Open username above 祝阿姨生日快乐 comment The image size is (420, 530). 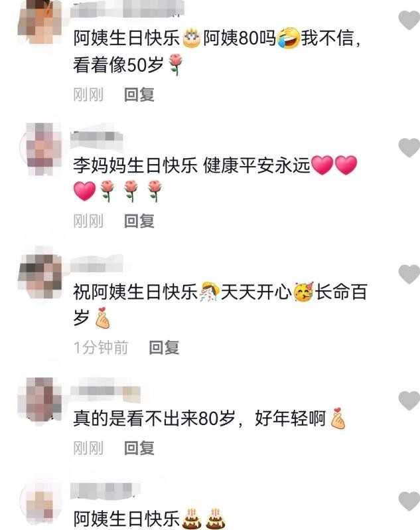(97, 265)
